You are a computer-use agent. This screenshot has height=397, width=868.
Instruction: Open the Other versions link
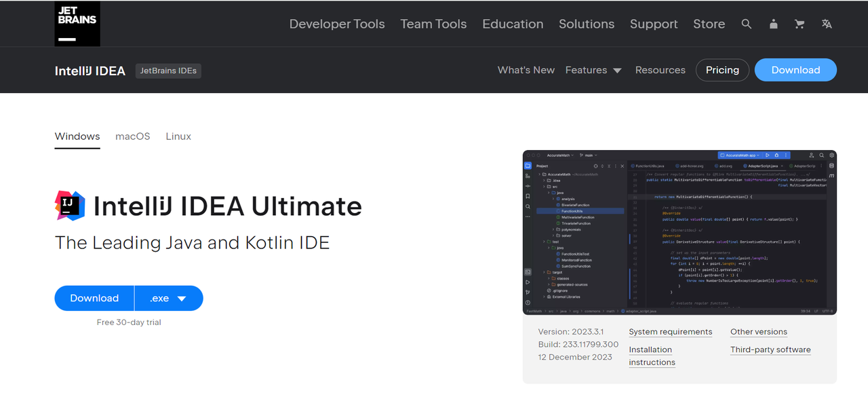coord(758,332)
